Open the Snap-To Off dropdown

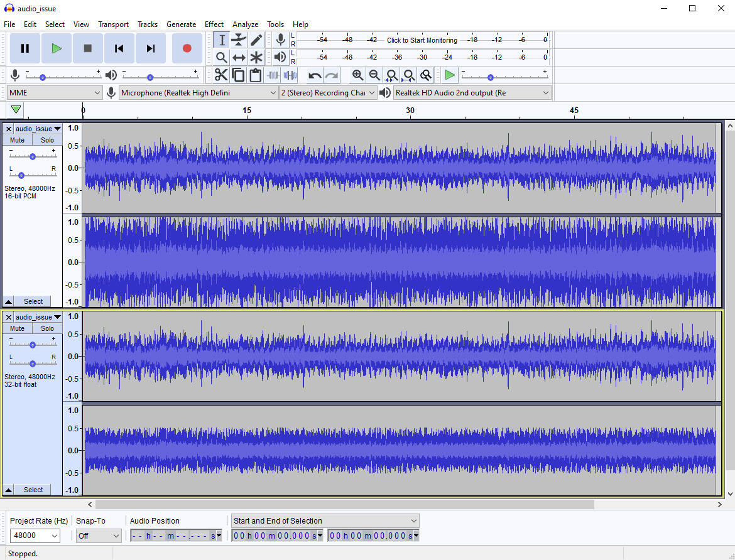coord(99,536)
